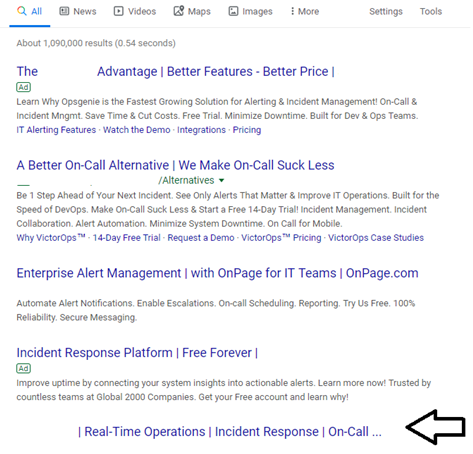Open search Tools
Screen dimensions: 473x454
tap(431, 12)
